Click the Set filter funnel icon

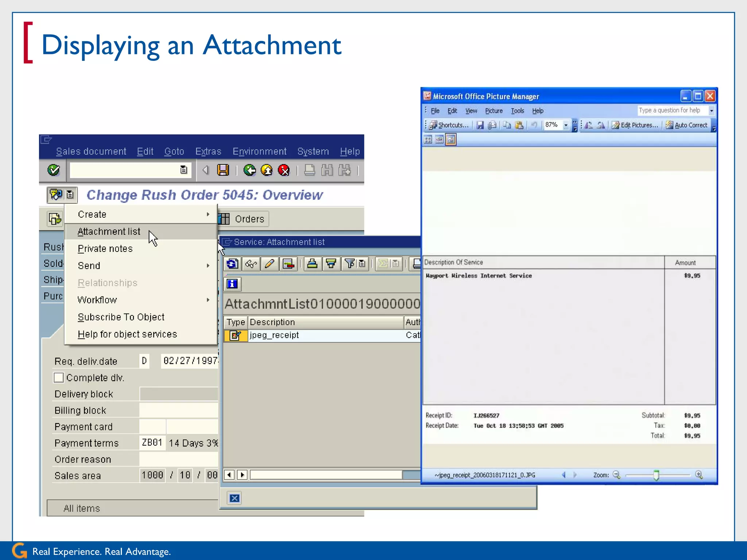click(x=349, y=264)
